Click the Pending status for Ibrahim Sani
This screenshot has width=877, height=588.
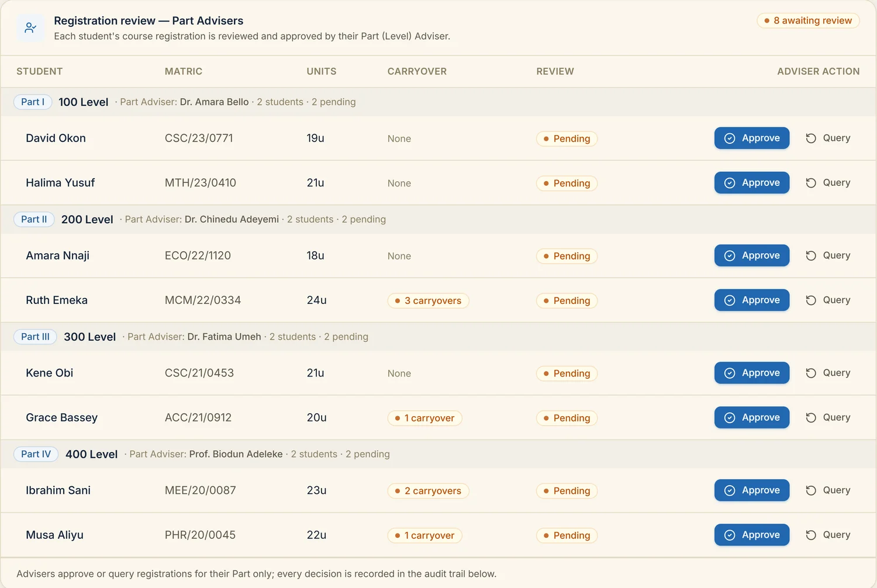[x=567, y=491]
